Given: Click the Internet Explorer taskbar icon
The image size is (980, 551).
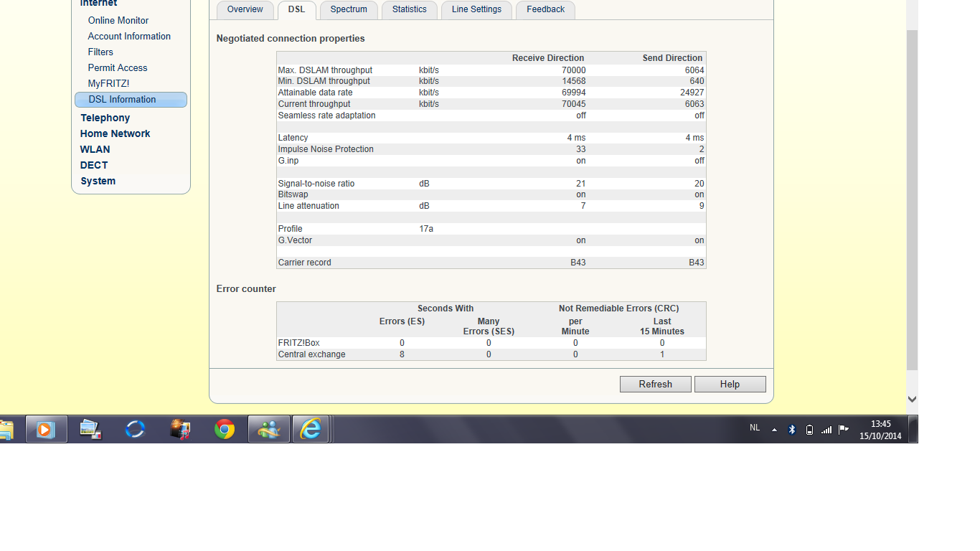Looking at the screenshot, I should (311, 429).
